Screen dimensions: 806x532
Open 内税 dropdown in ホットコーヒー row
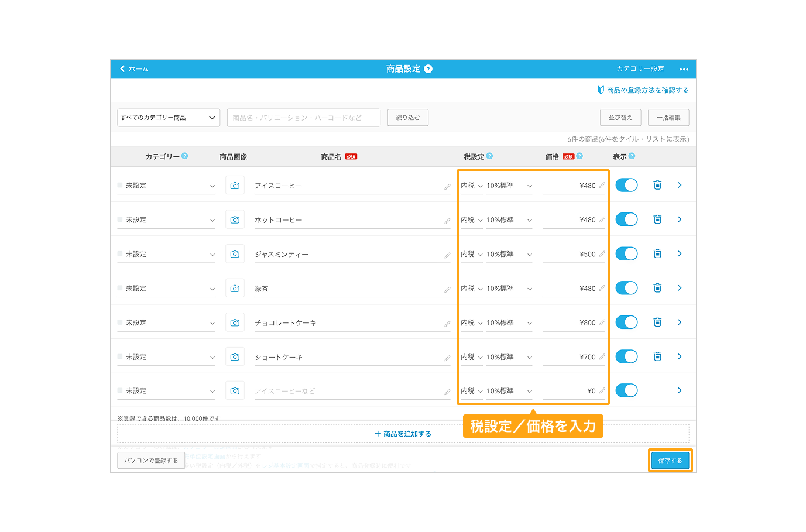point(472,220)
